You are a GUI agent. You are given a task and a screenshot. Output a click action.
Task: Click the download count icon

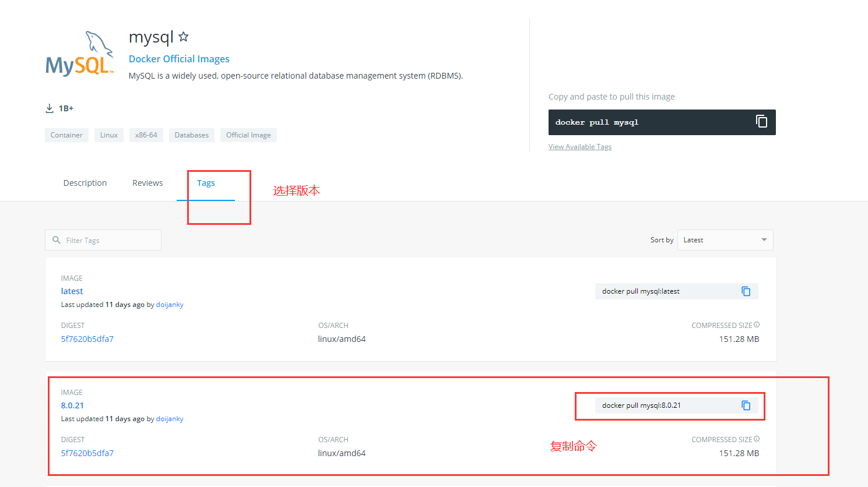(x=50, y=108)
